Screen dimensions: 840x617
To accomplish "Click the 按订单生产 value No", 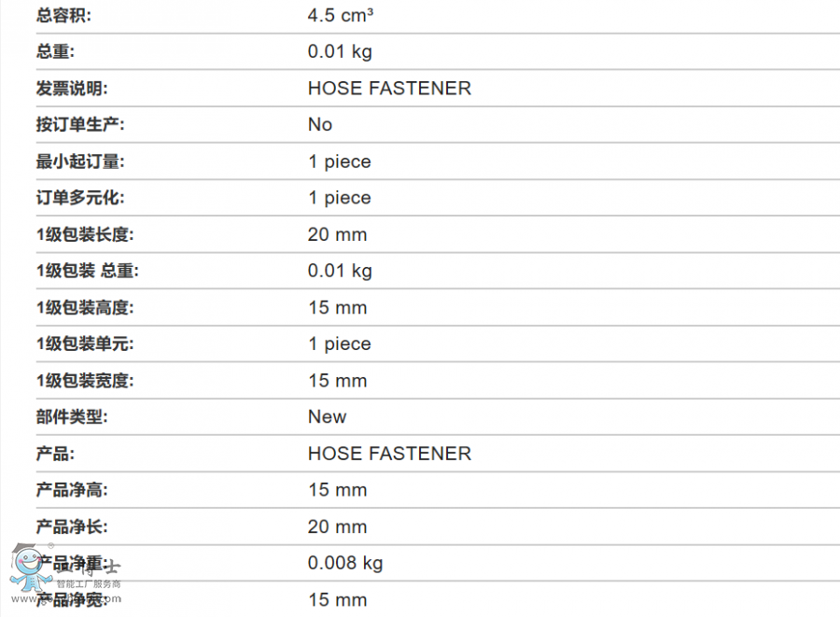I will pos(320,125).
